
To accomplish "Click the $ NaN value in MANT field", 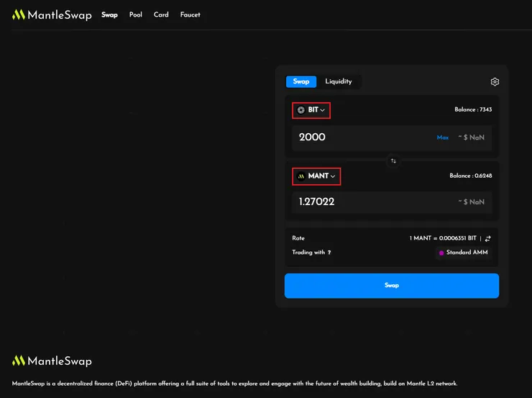I will pyautogui.click(x=472, y=202).
